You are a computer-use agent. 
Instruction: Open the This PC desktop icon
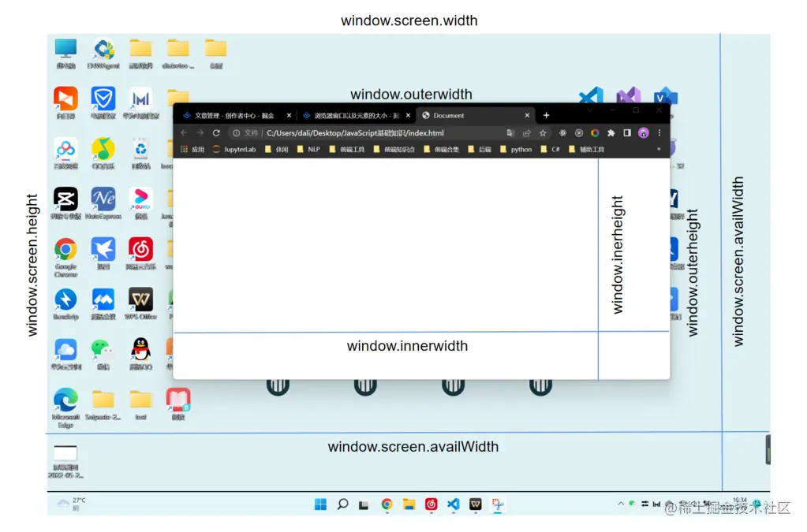(66, 53)
